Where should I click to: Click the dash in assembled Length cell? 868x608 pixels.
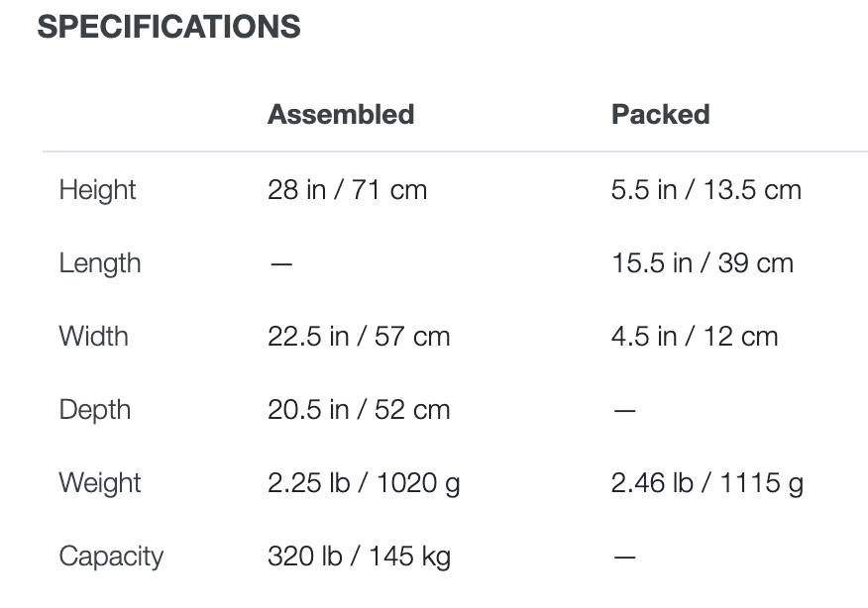[281, 263]
